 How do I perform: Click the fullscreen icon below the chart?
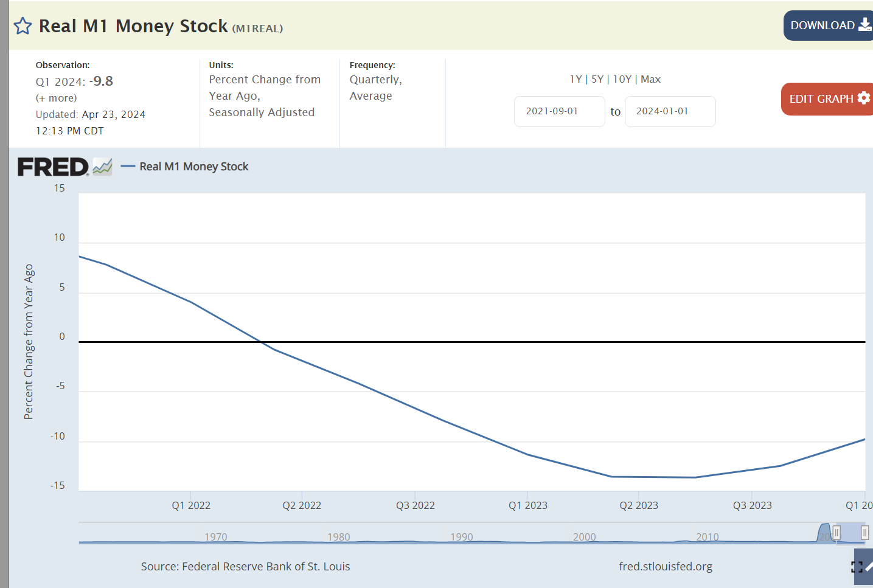[x=857, y=567]
